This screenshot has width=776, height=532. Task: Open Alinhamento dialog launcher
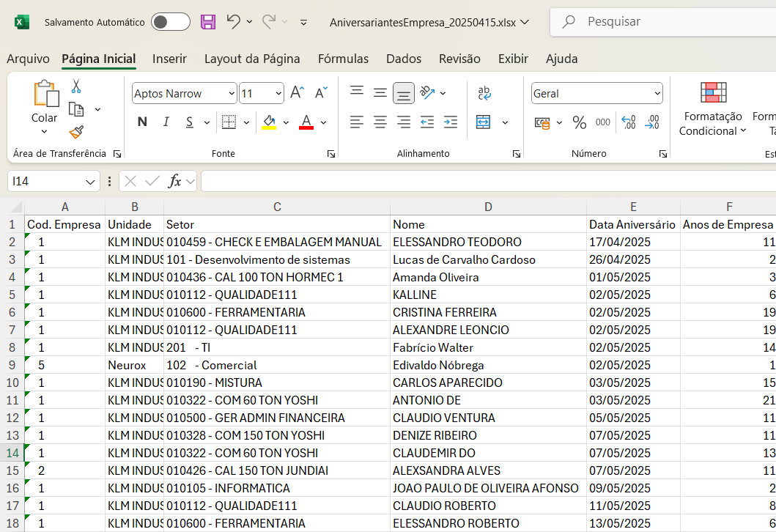517,154
